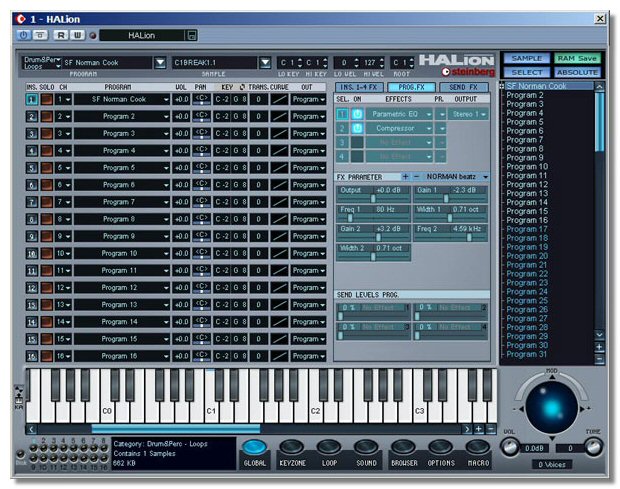620x489 pixels.
Task: Click the RAM Save button
Action: [577, 59]
